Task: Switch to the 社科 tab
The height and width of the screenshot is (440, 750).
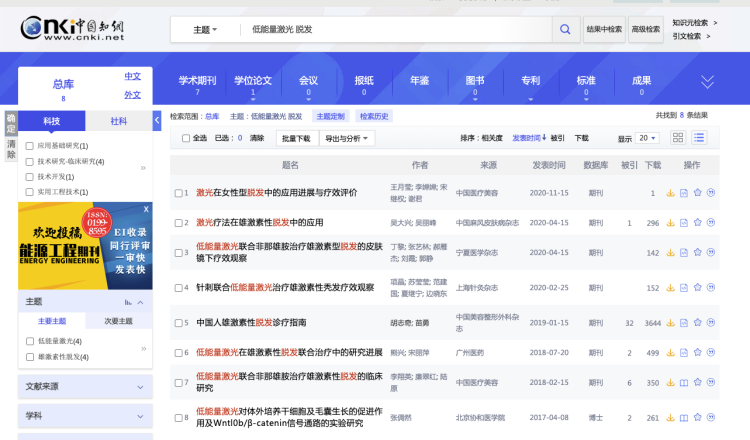Action: pos(119,121)
